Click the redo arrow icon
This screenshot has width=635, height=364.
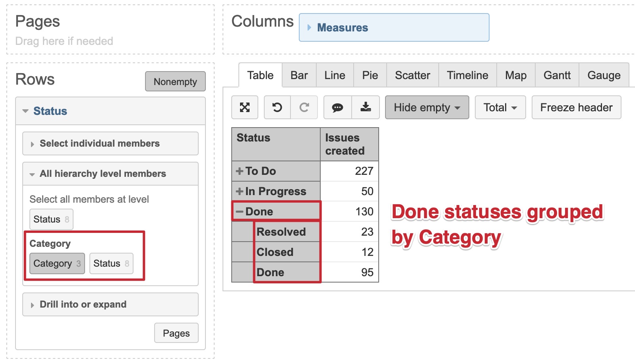[x=304, y=107]
